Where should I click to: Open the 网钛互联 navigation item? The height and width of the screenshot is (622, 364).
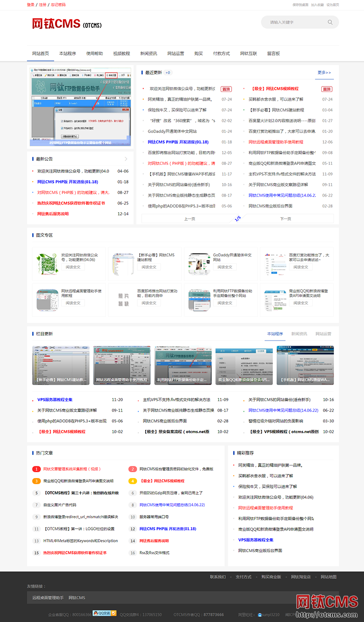pyautogui.click(x=248, y=53)
